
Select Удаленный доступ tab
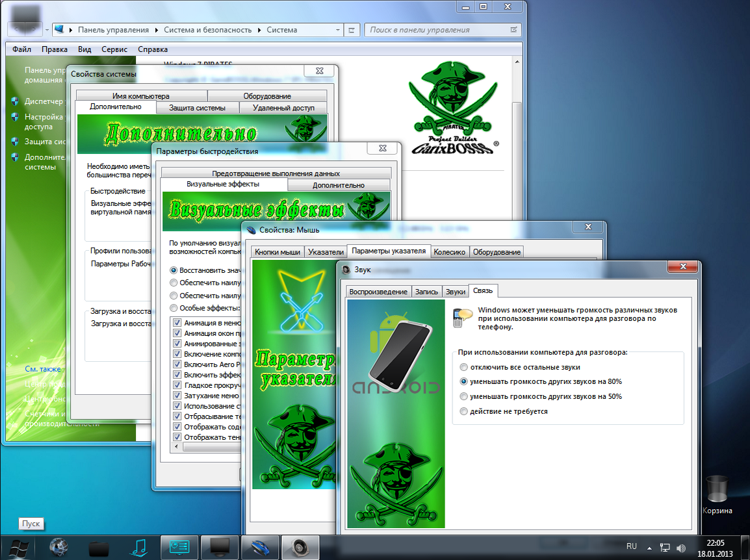pyautogui.click(x=283, y=108)
